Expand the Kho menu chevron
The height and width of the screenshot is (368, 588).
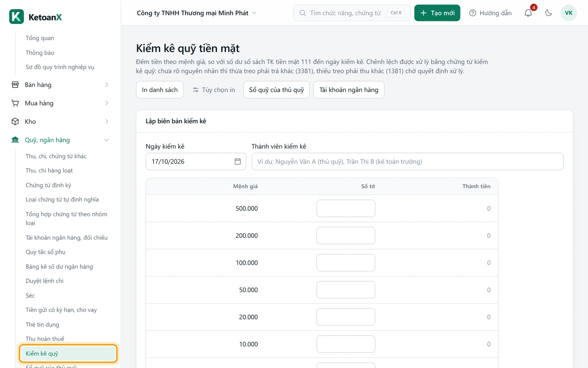pos(107,121)
